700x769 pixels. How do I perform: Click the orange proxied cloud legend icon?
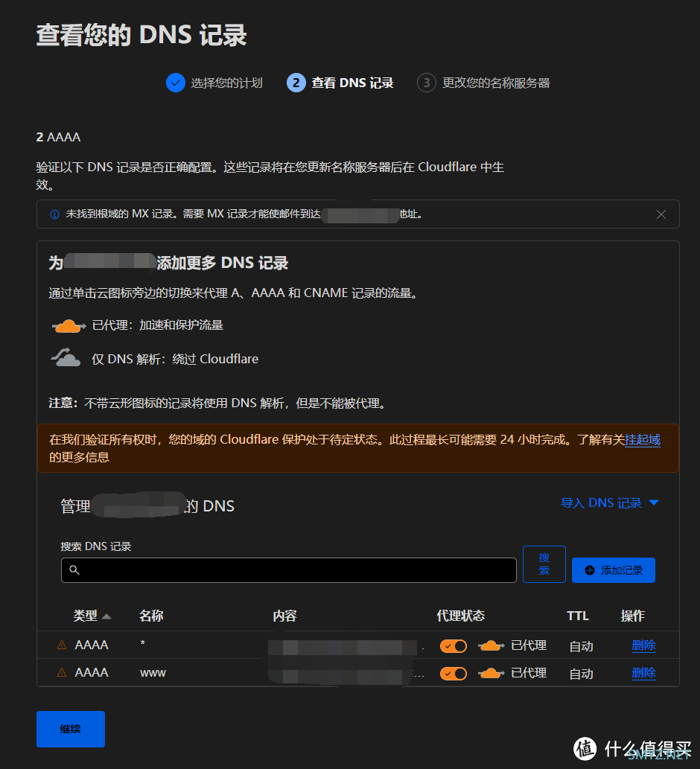(x=69, y=325)
